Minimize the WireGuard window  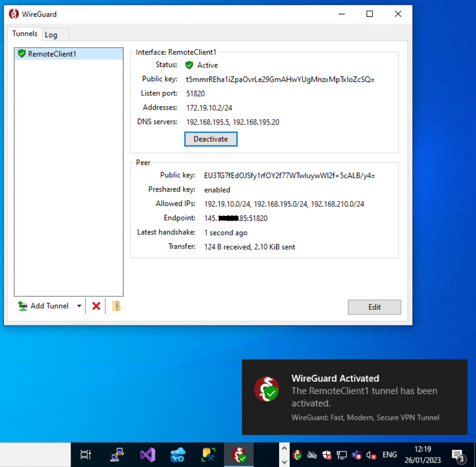[342, 14]
